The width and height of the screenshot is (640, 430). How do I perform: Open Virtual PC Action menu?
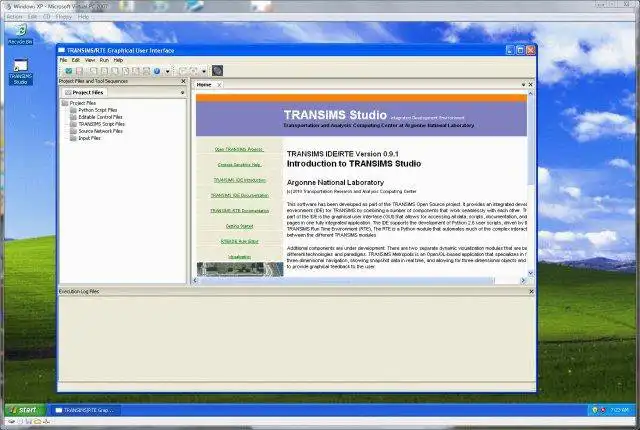click(x=14, y=17)
